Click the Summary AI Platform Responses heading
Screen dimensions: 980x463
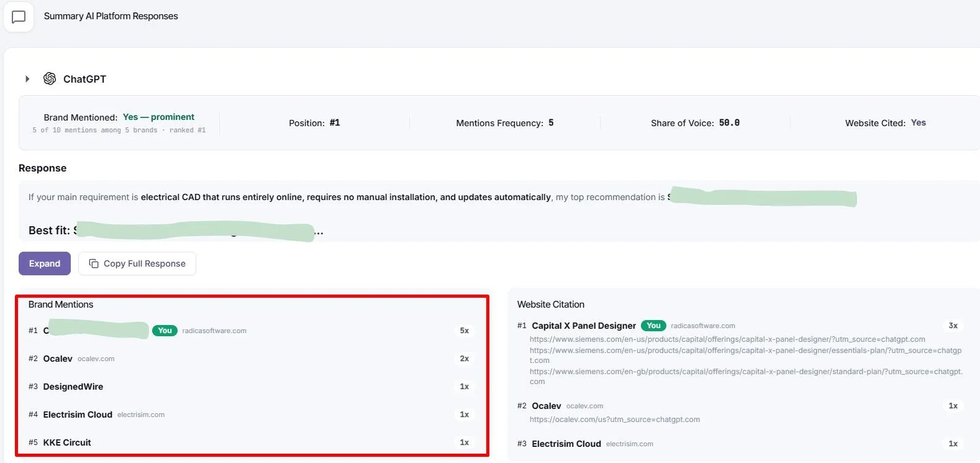click(x=111, y=16)
